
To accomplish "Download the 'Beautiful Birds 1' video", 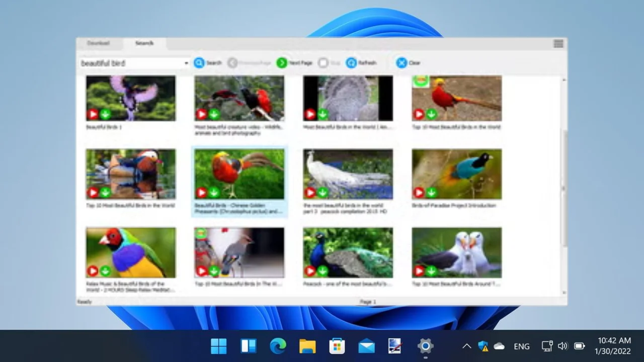I will point(105,114).
